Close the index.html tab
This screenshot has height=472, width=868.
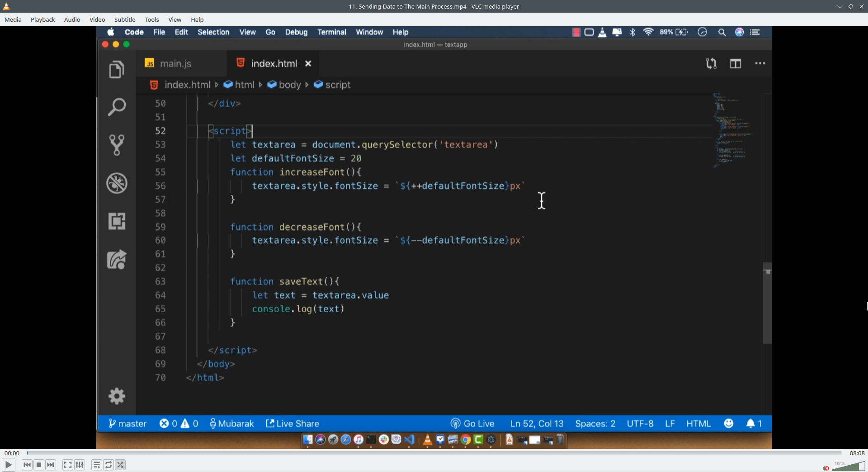[x=308, y=64]
